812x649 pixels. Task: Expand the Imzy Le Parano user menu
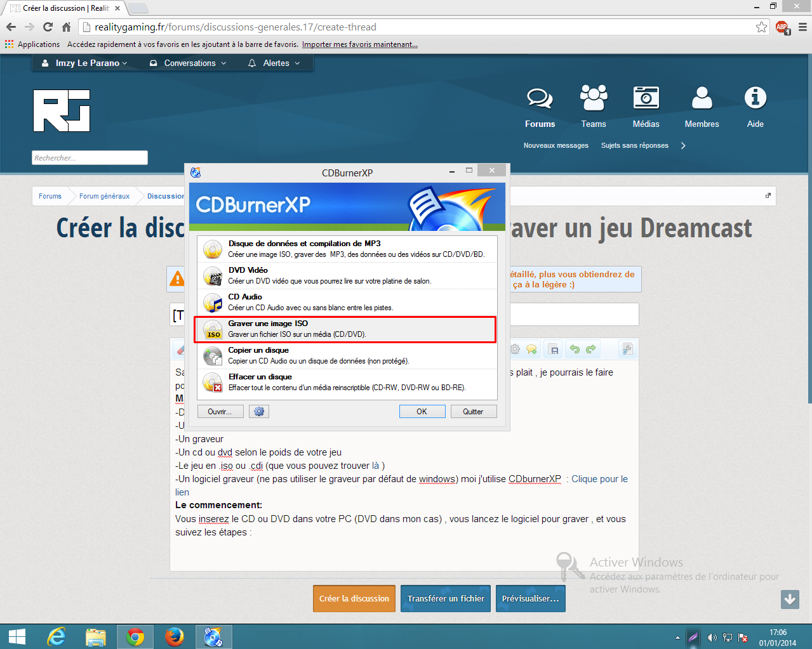tap(84, 63)
